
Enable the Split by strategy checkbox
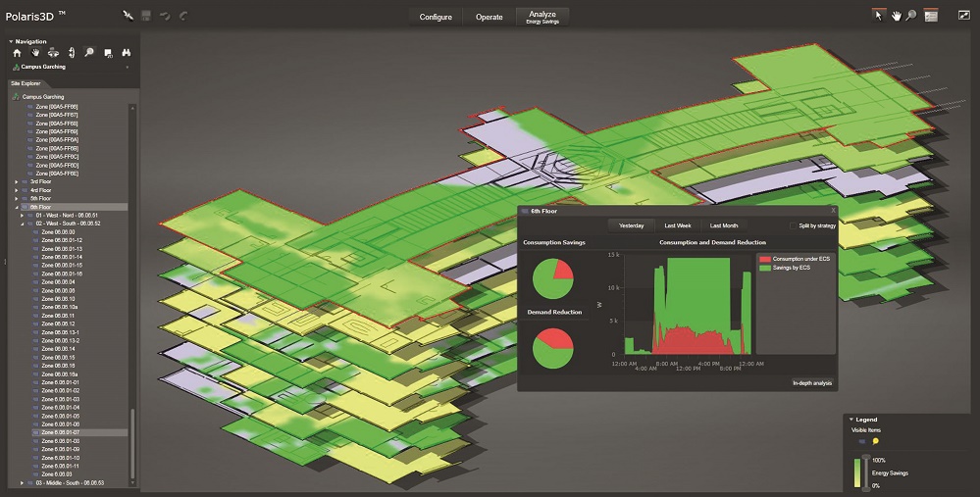tap(794, 225)
